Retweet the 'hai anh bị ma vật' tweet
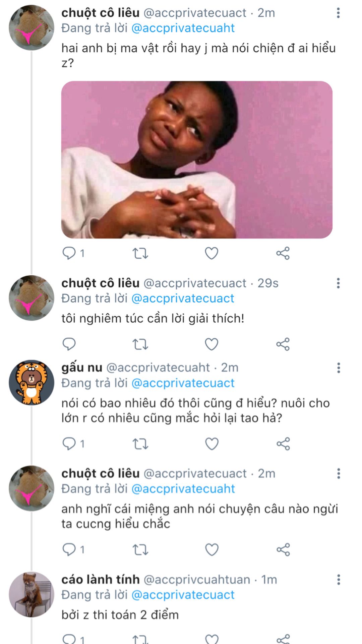 140,253
